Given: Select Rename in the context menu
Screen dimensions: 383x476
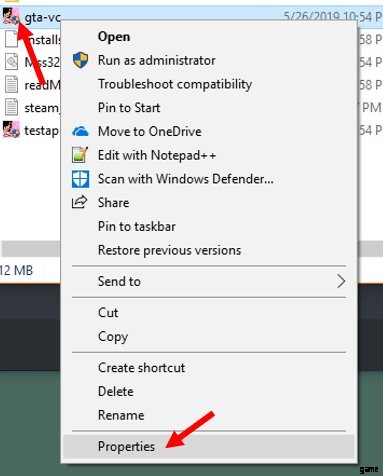Looking at the screenshot, I should [121, 415].
